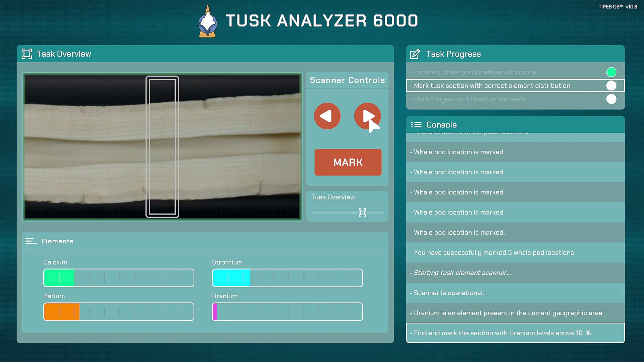Click status circle for Mark tusk section task
Viewport: 644px width, 362px height.
611,85
